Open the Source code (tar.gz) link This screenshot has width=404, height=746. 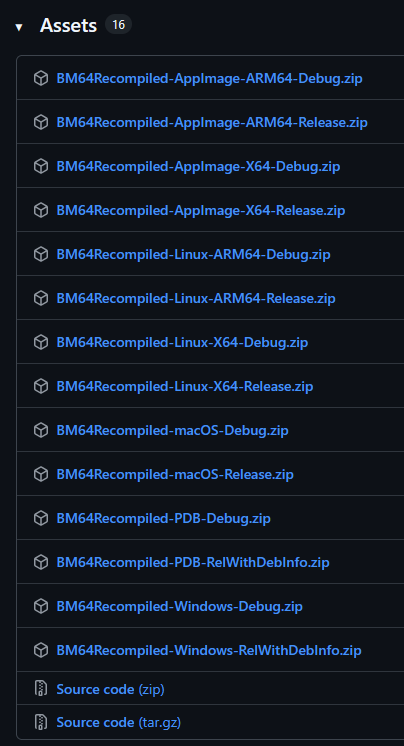click(118, 722)
